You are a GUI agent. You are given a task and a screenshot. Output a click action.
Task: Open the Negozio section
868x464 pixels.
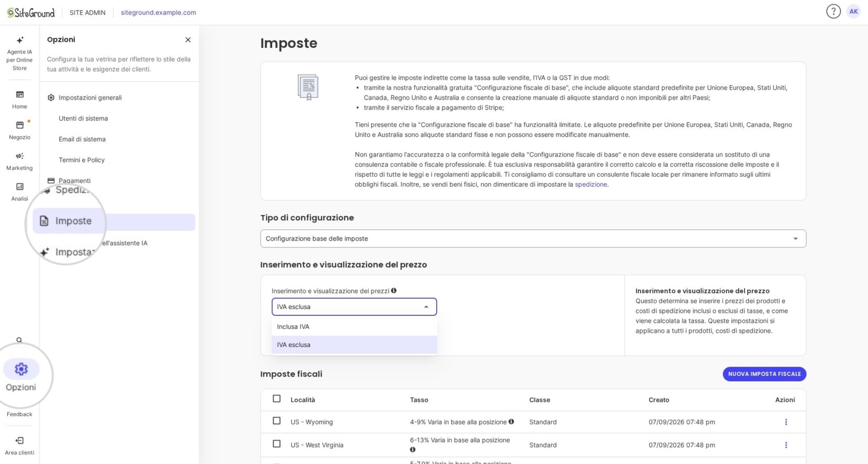click(x=20, y=130)
